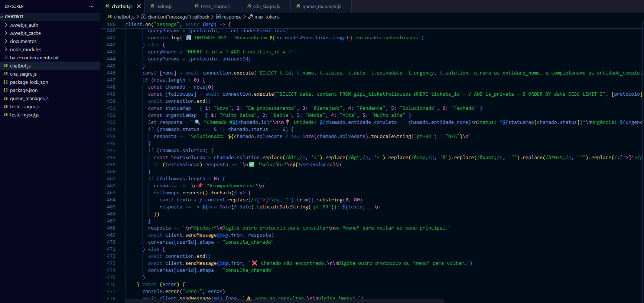Open the queue_manager.js editor tab
The image size is (644, 303).
pos(321,6)
